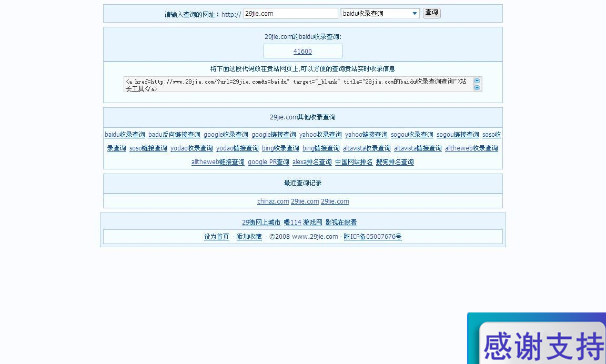Screen dimensions: 606x364
Task: Open sogou链接查询 link
Action: (458, 135)
